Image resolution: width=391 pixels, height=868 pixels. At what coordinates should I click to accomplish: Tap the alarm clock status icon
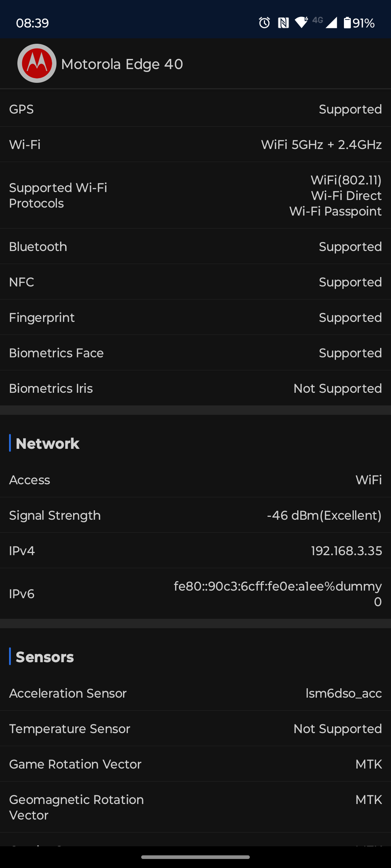point(264,23)
